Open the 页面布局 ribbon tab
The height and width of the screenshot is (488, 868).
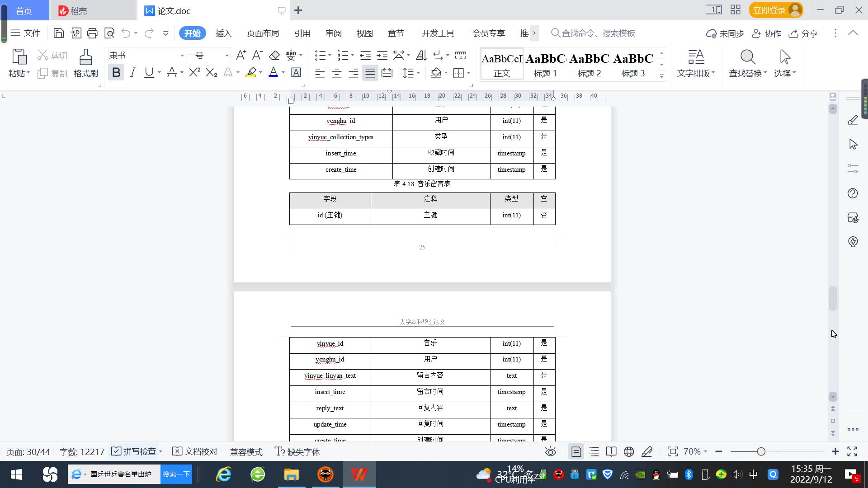pos(263,33)
